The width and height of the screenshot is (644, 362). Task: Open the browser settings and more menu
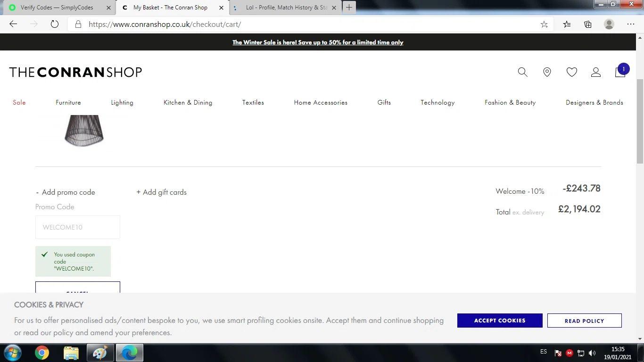[631, 25]
